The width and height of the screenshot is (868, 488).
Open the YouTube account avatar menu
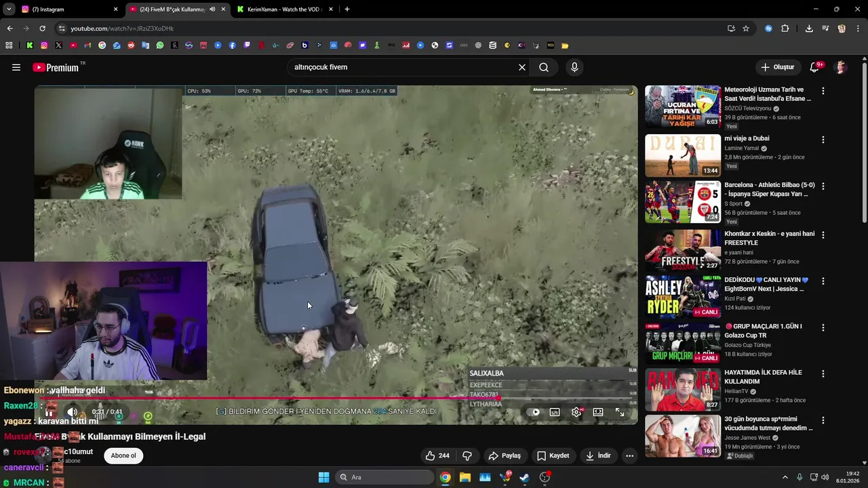coord(841,67)
